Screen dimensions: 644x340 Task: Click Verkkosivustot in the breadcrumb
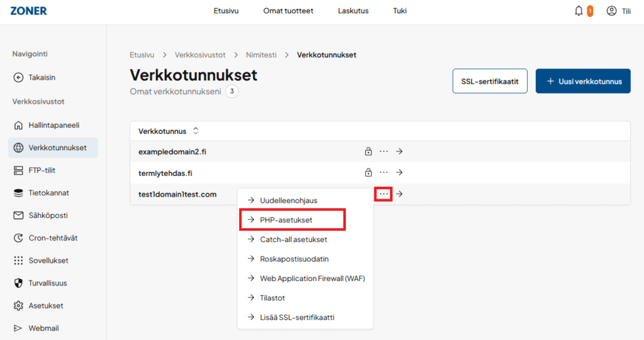pyautogui.click(x=200, y=55)
